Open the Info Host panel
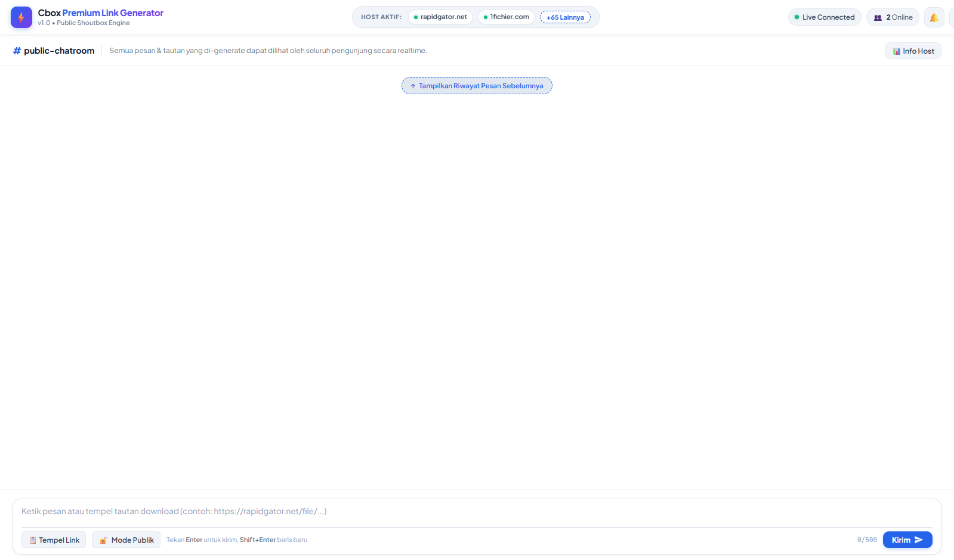 tap(913, 51)
